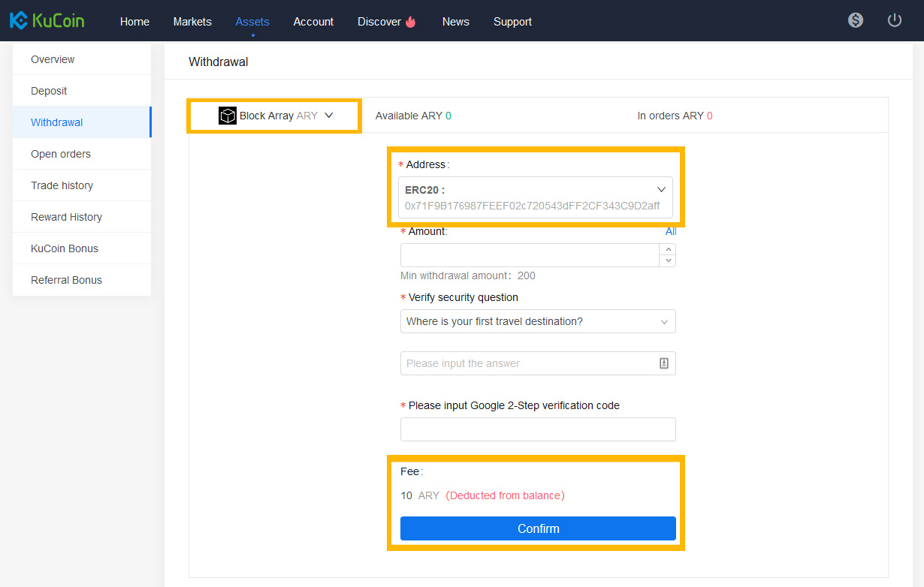
Task: Click the security answer input field
Action: 538,363
